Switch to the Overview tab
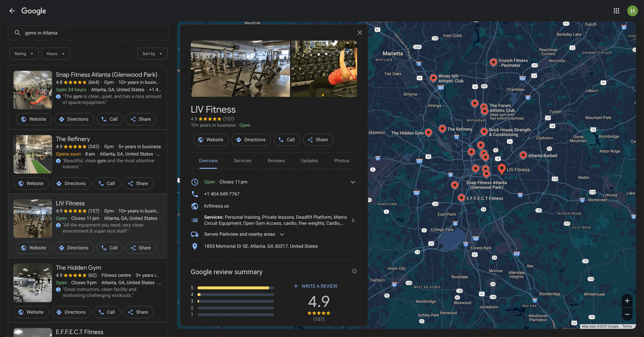This screenshot has height=337, width=644. 208,161
